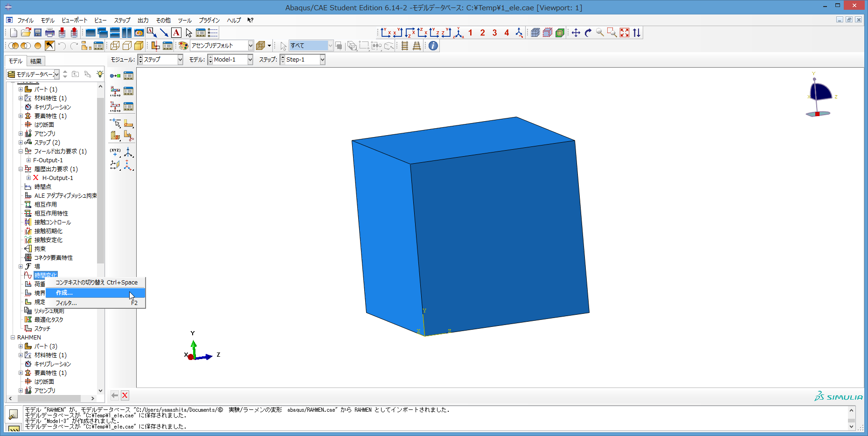Collapse the フィールド出力要求 (1) node
Screen dimensions: 868x436
21,151
